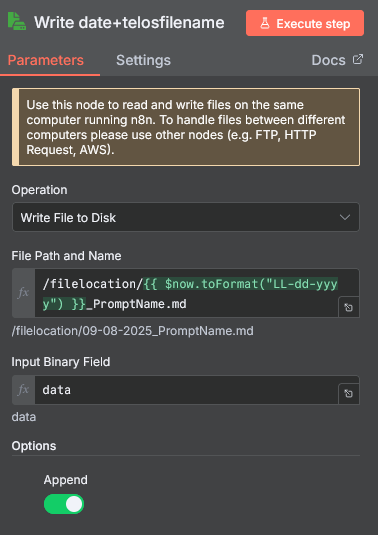This screenshot has width=378, height=535.
Task: Toggle the Append switch off
Action: tap(64, 504)
